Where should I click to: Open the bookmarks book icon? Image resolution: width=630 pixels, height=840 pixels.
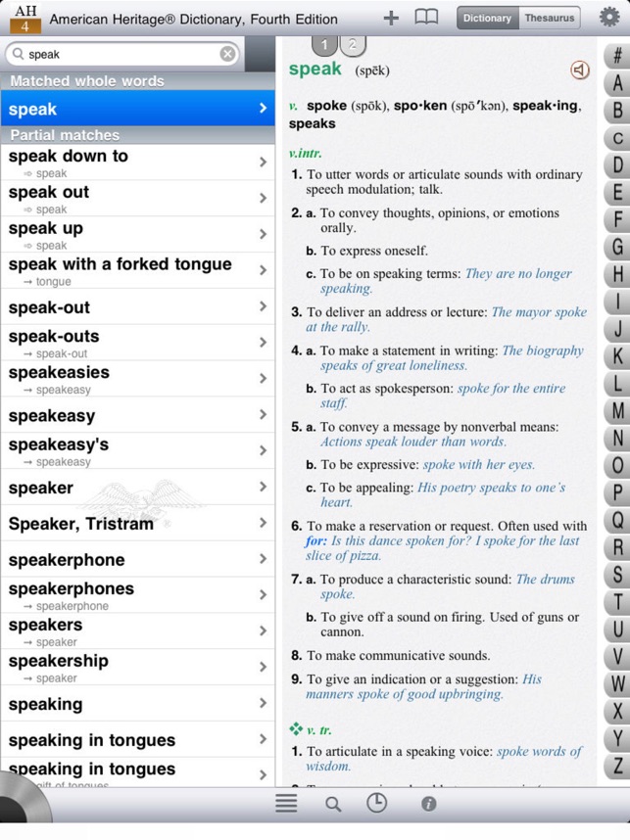(x=426, y=18)
